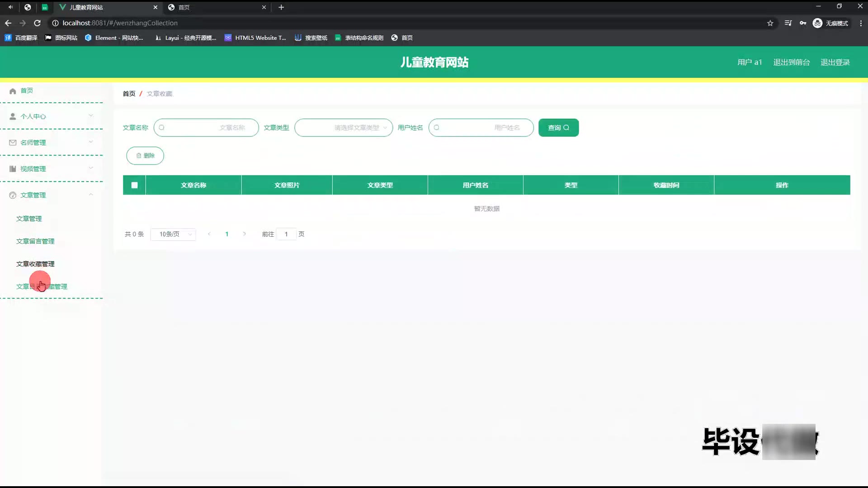Expand the 名师管理 menu chevron

pyautogui.click(x=91, y=142)
